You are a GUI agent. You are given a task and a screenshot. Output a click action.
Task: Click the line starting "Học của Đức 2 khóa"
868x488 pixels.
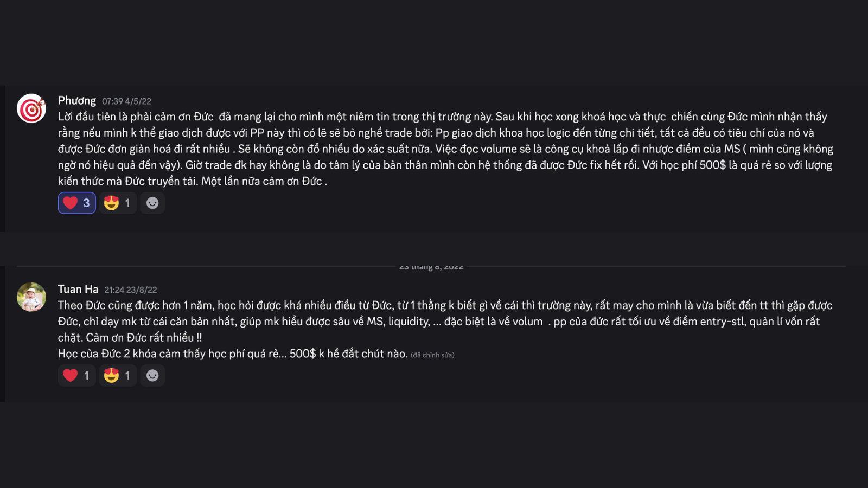pyautogui.click(x=233, y=354)
